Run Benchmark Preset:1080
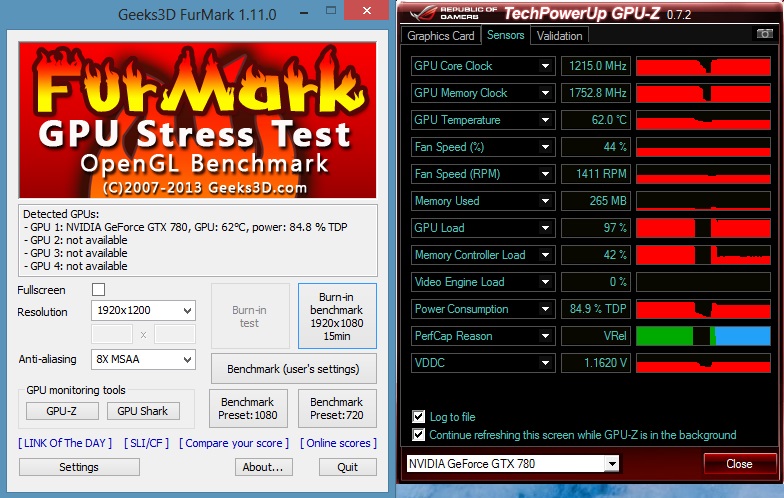784x498 pixels. coord(248,408)
